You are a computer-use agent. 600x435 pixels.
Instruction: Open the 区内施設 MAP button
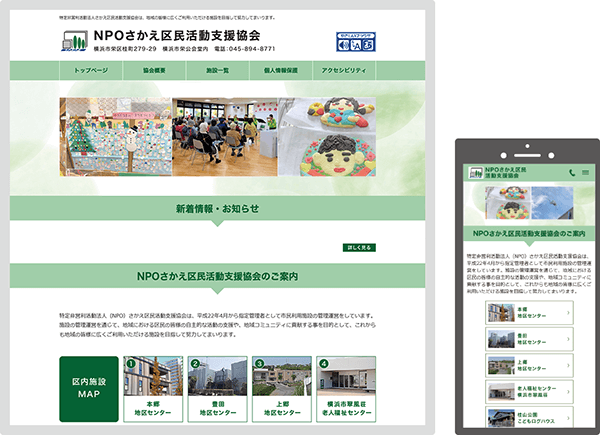point(88,388)
